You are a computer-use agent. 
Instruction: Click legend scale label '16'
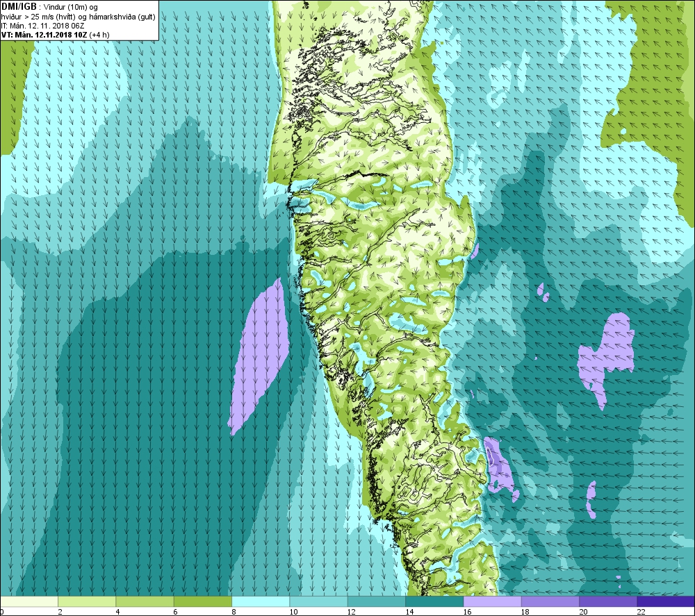click(467, 612)
